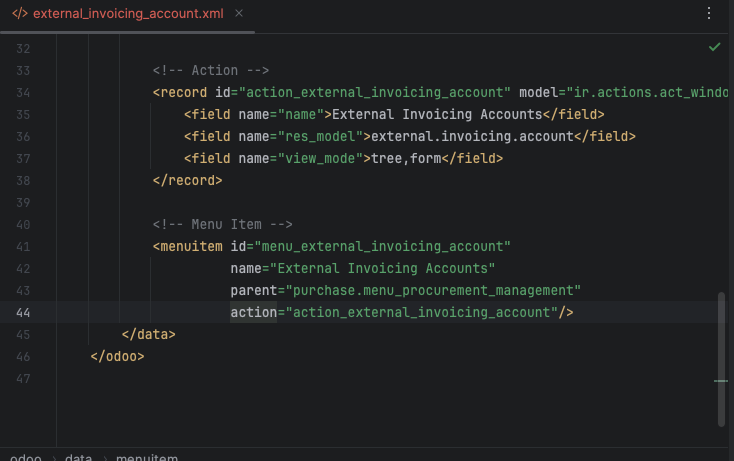
Task: Click the green inspection checkmark icon
Action: (x=714, y=47)
